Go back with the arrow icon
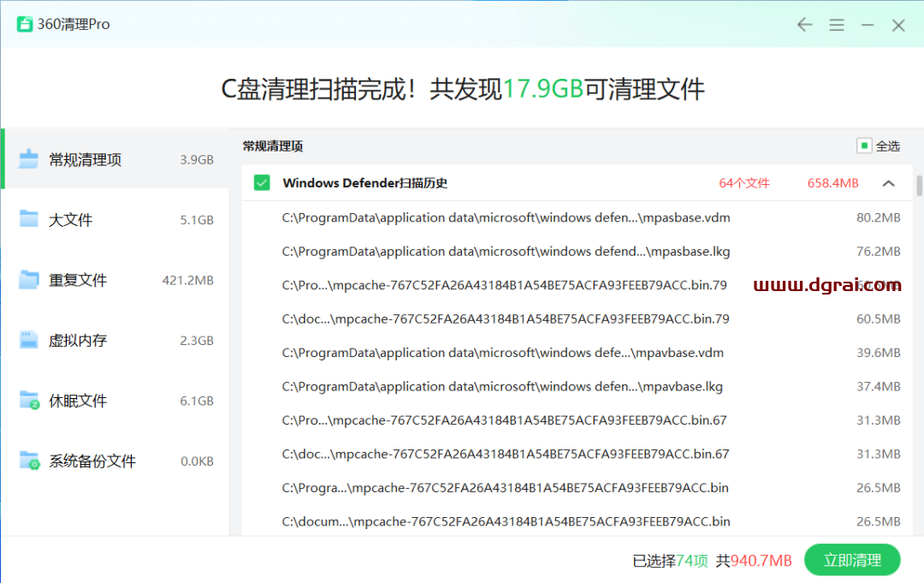 pyautogui.click(x=805, y=25)
